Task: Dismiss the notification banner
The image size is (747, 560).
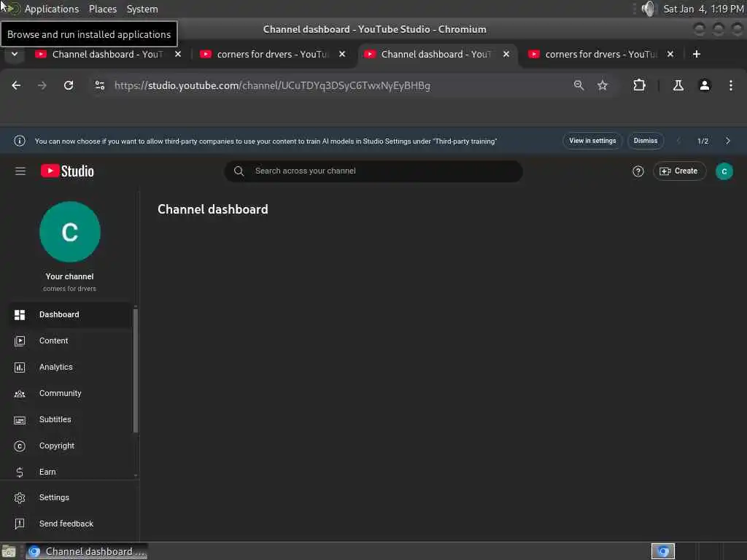Action: (x=646, y=141)
